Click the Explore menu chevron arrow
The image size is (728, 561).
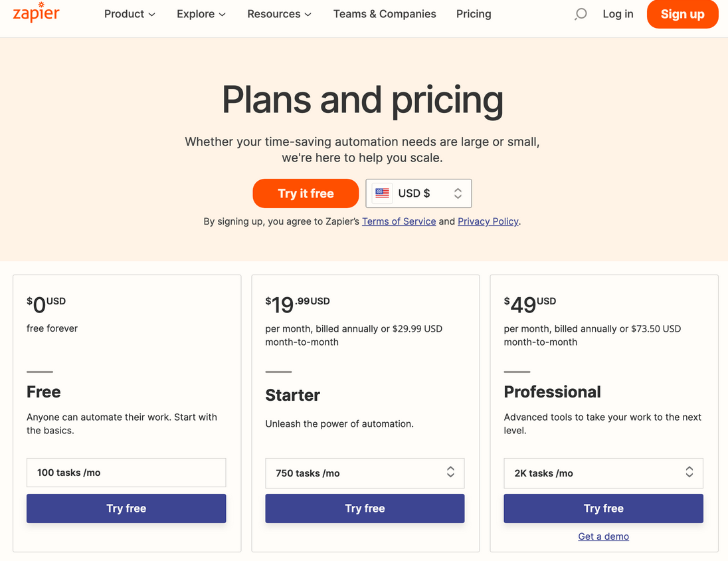coord(223,15)
